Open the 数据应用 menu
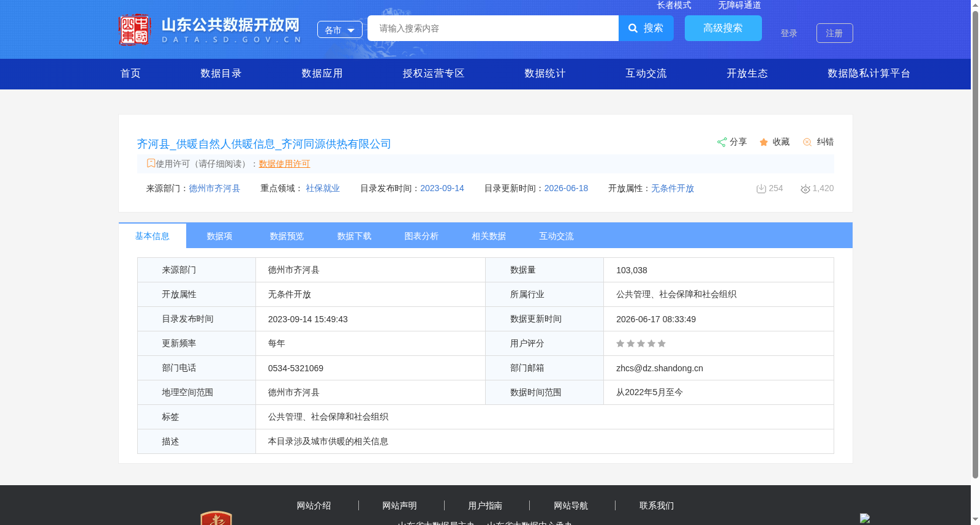Screen dimensions: 980x525 coord(322,74)
